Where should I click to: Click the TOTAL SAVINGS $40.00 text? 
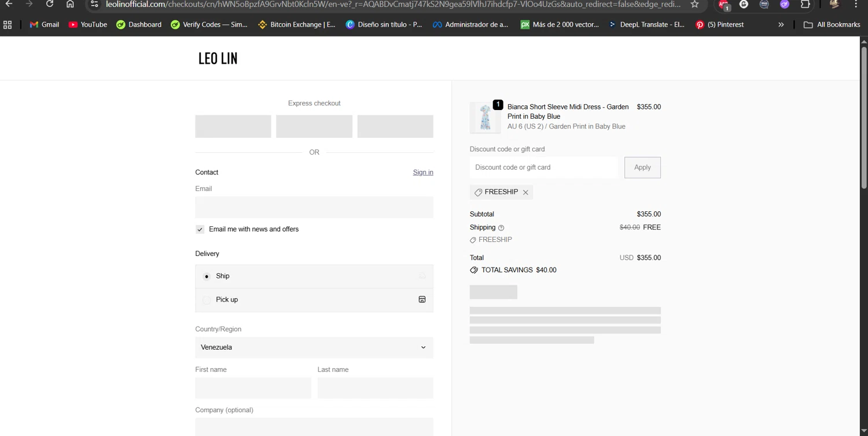(x=519, y=270)
